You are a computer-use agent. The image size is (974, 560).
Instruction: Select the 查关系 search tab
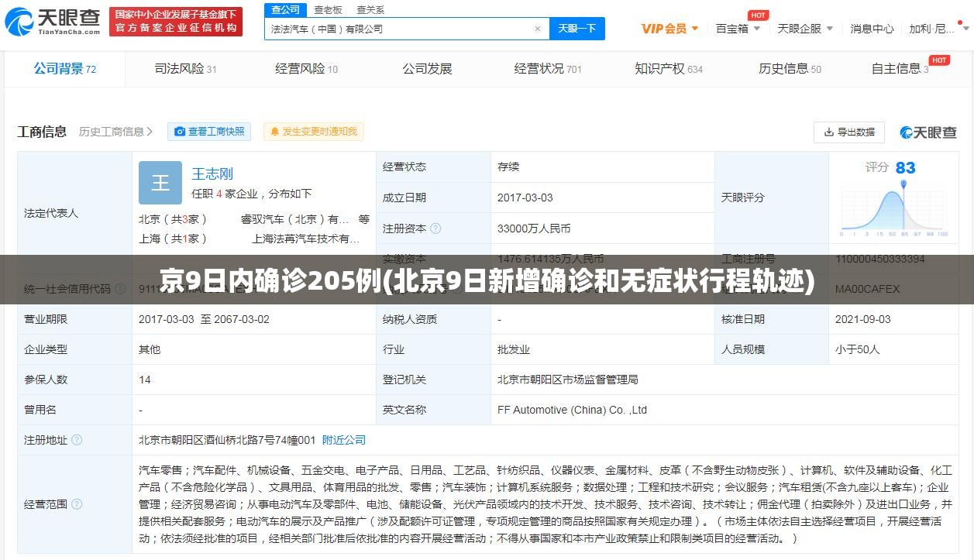tap(370, 10)
